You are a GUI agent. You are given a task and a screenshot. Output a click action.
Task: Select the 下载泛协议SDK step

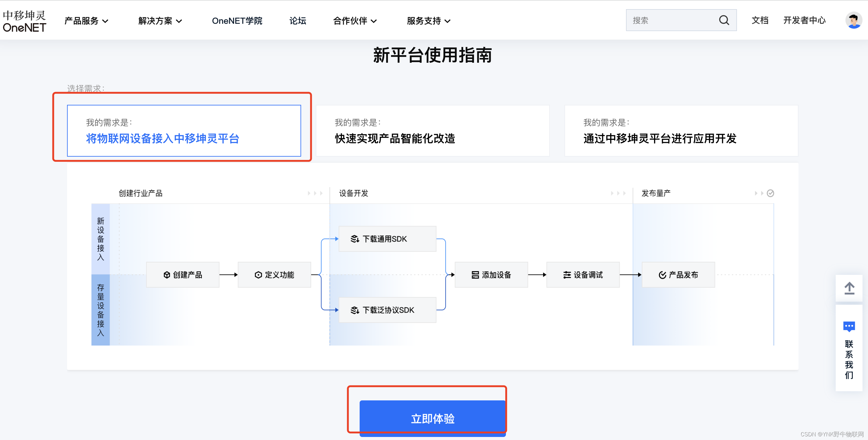pyautogui.click(x=387, y=310)
